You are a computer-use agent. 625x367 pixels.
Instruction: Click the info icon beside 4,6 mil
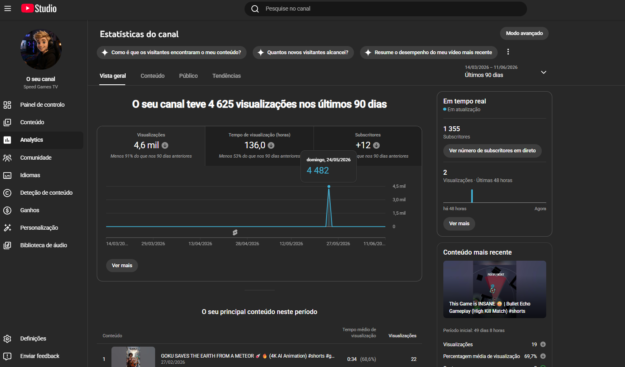165,146
